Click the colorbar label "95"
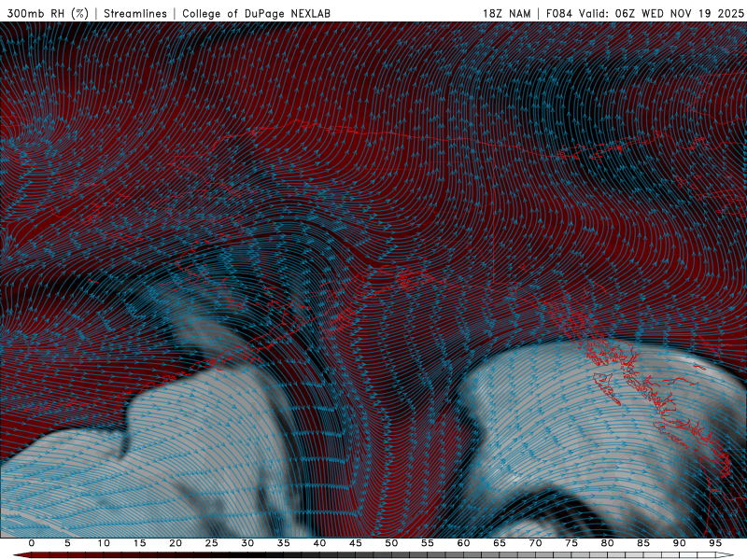Screen dimensions: 747x560 point(715,543)
